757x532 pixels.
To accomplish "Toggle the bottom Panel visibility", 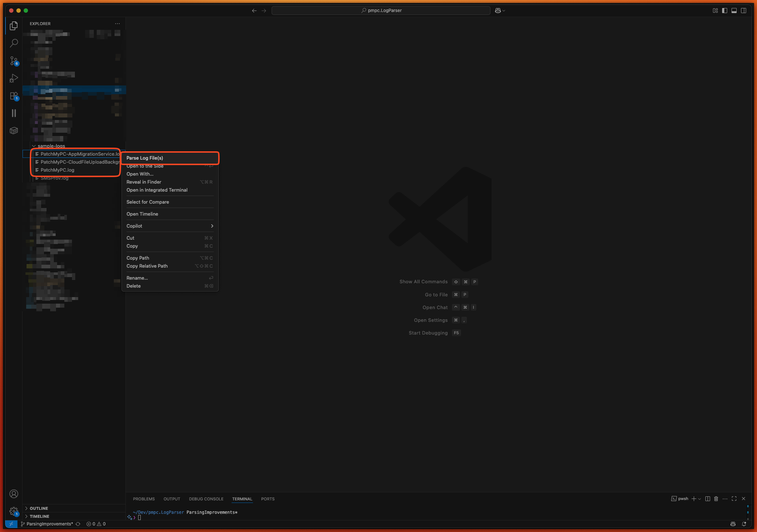I will coord(734,11).
